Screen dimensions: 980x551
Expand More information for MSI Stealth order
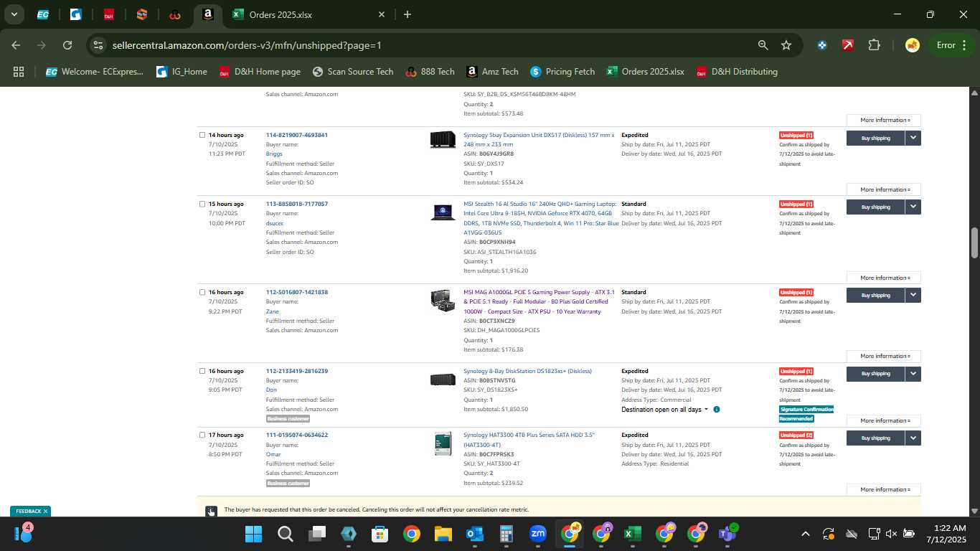884,278
